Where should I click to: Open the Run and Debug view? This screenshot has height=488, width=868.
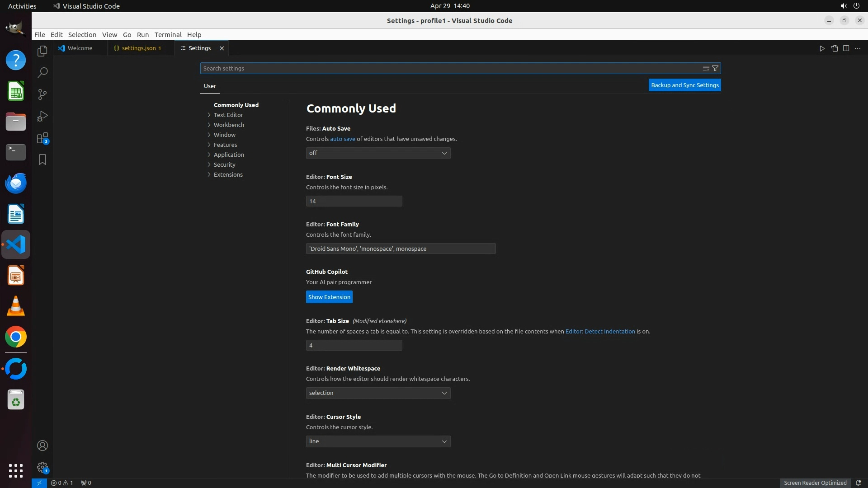[x=42, y=116]
